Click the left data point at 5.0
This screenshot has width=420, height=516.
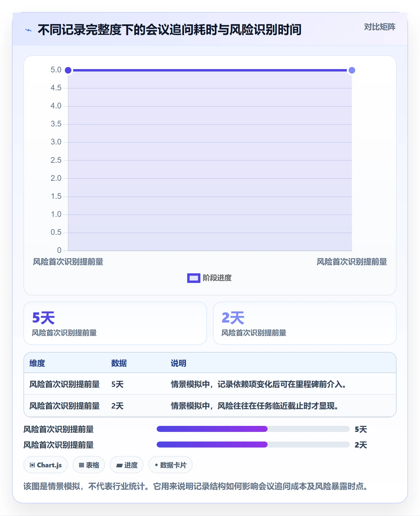click(x=68, y=70)
